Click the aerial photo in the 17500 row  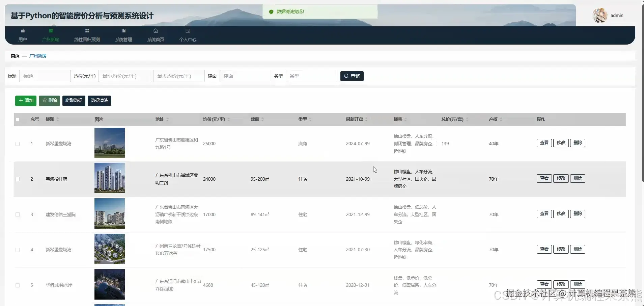pyautogui.click(x=110, y=249)
